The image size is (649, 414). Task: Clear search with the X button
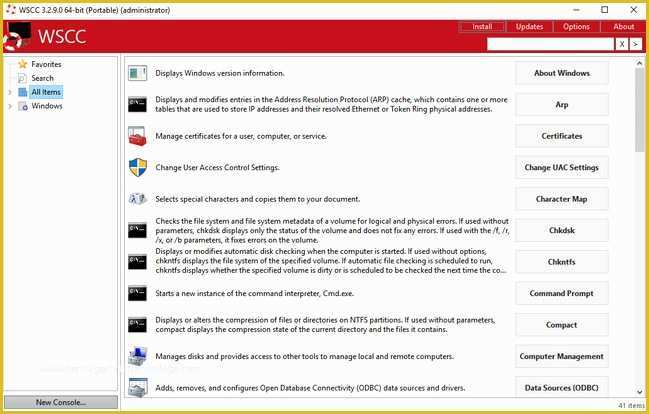click(622, 44)
